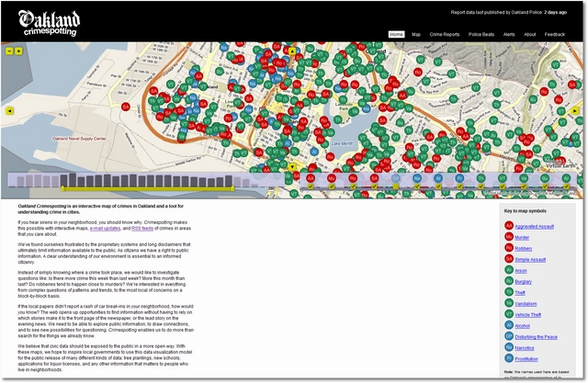
Task: Uncheck the Theft filter checkbox
Action: (481, 186)
